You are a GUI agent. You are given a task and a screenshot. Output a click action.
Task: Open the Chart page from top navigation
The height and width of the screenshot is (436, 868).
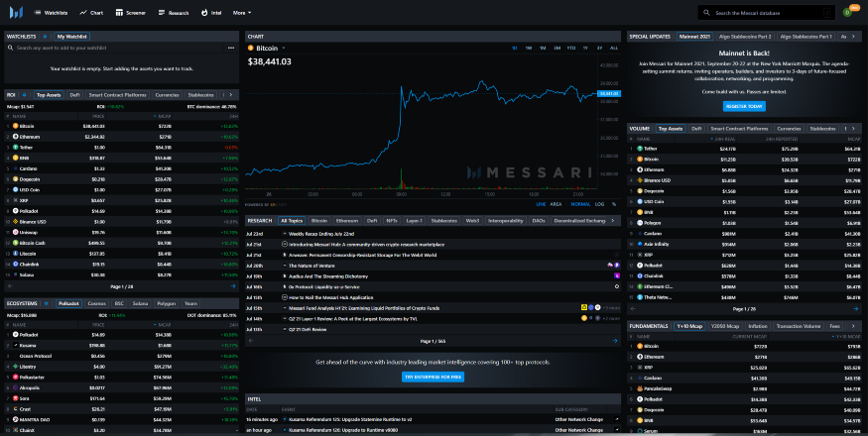click(x=91, y=13)
